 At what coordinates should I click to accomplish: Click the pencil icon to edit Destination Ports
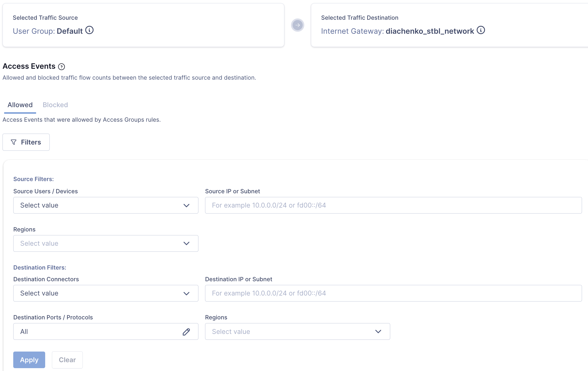coord(186,332)
